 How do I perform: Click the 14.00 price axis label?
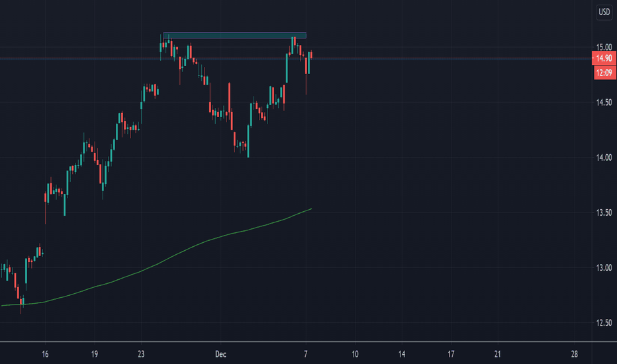click(604, 158)
